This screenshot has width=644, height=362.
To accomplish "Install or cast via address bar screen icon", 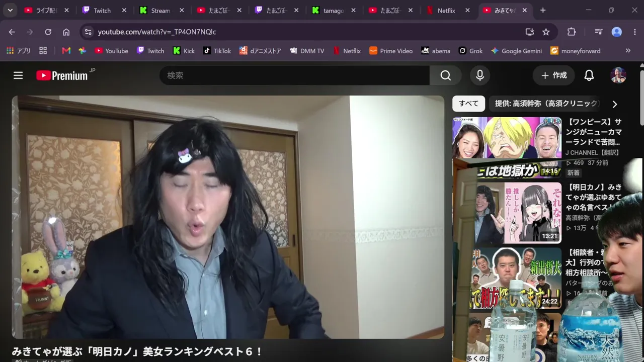I will (x=529, y=32).
